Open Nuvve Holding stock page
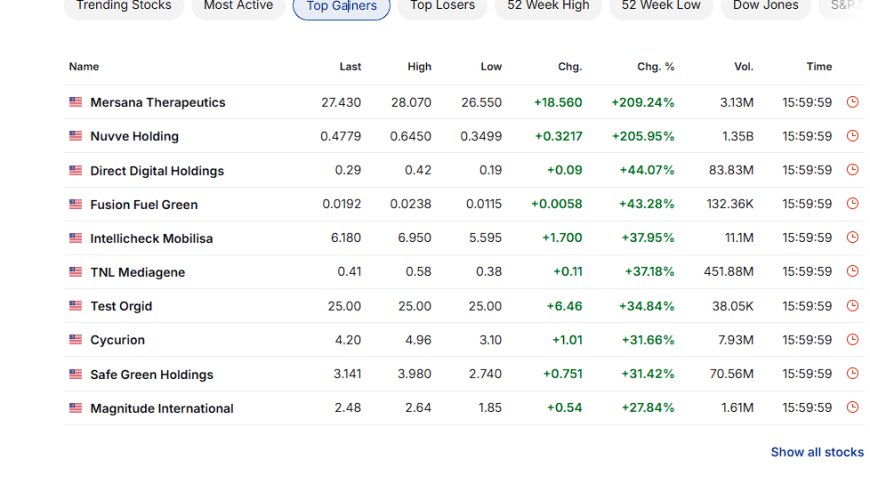This screenshot has width=870, height=492. click(134, 136)
